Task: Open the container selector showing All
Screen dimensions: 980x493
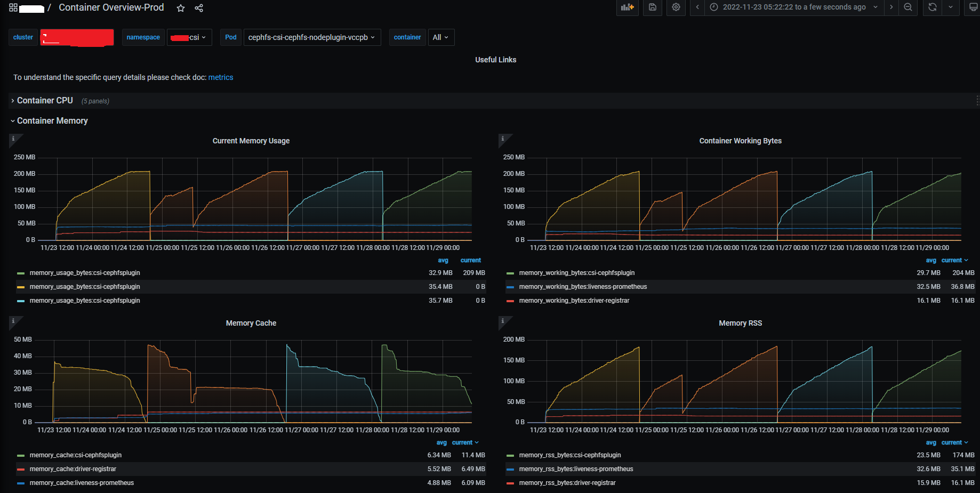Action: point(440,37)
